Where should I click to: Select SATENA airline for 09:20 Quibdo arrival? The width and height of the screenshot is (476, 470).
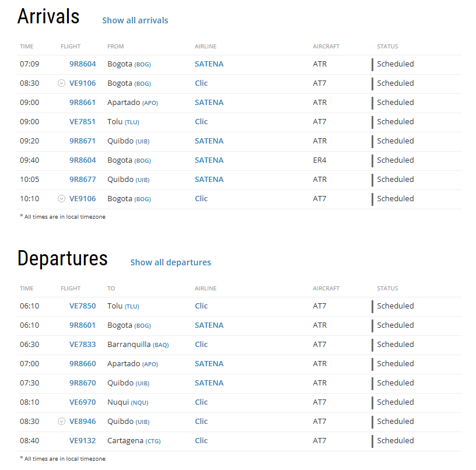[x=209, y=141]
